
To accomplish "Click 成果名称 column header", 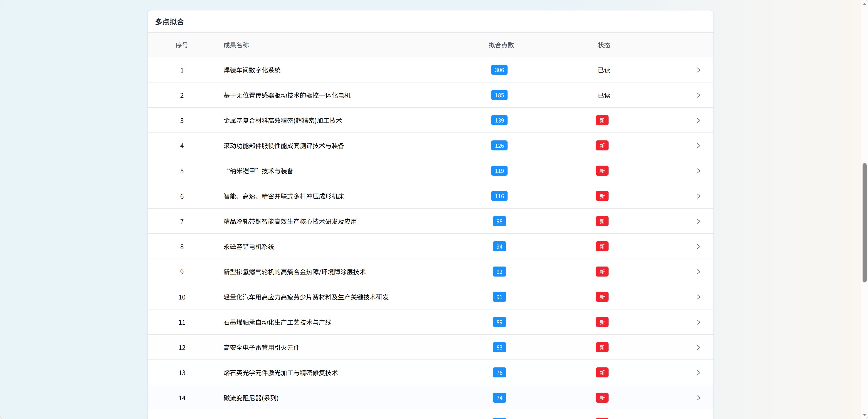I will pos(236,45).
